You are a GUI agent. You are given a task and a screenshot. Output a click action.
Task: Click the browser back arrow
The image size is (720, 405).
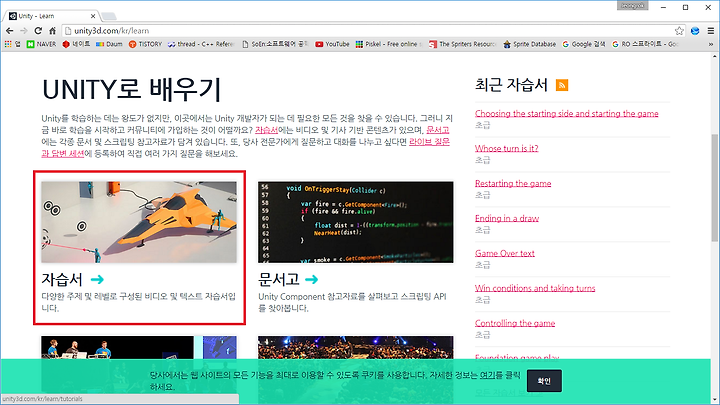tap(10, 31)
